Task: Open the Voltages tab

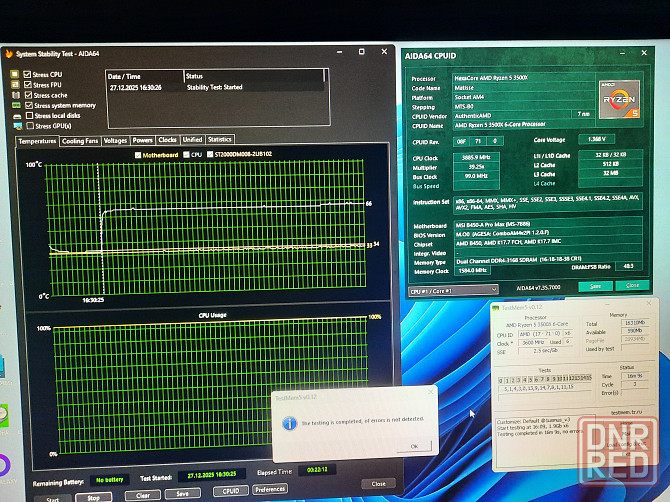Action: tap(115, 141)
